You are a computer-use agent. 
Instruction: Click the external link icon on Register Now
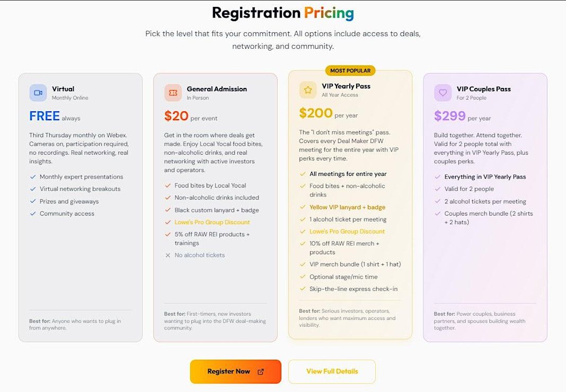point(261,372)
